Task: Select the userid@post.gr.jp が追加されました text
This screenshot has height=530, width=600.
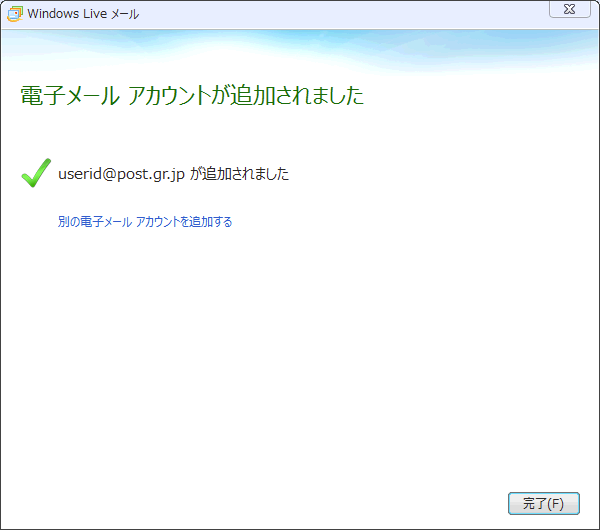Action: click(x=173, y=174)
